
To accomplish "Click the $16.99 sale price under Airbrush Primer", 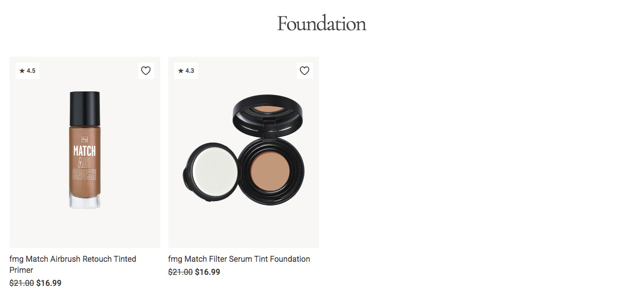I will click(x=49, y=283).
